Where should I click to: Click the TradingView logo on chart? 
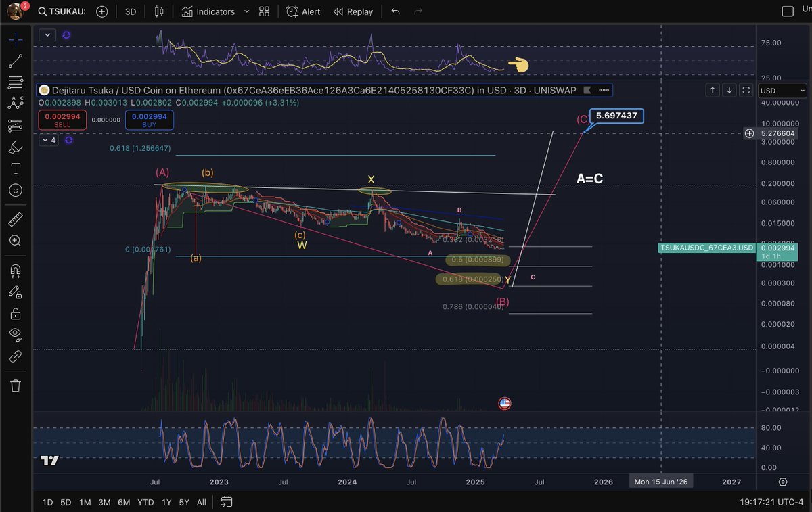click(49, 460)
